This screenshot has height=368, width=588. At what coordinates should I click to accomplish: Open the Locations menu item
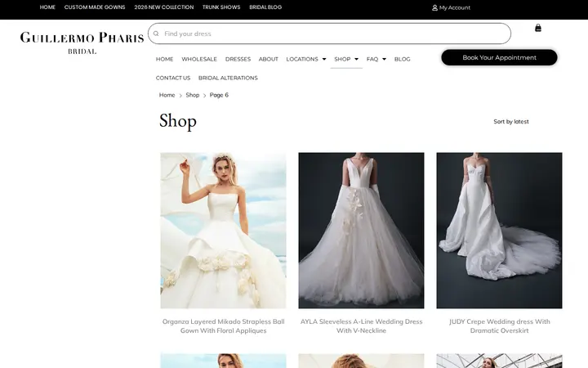(302, 59)
